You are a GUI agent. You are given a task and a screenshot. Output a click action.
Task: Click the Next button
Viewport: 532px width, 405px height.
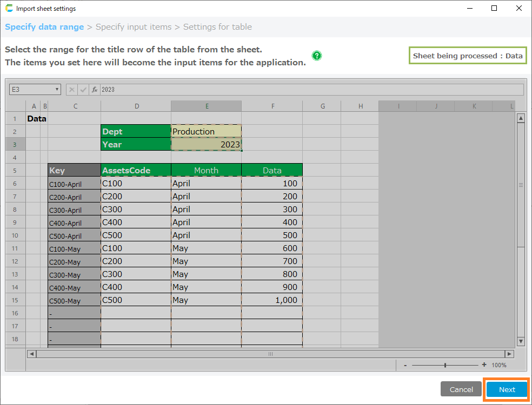click(507, 389)
